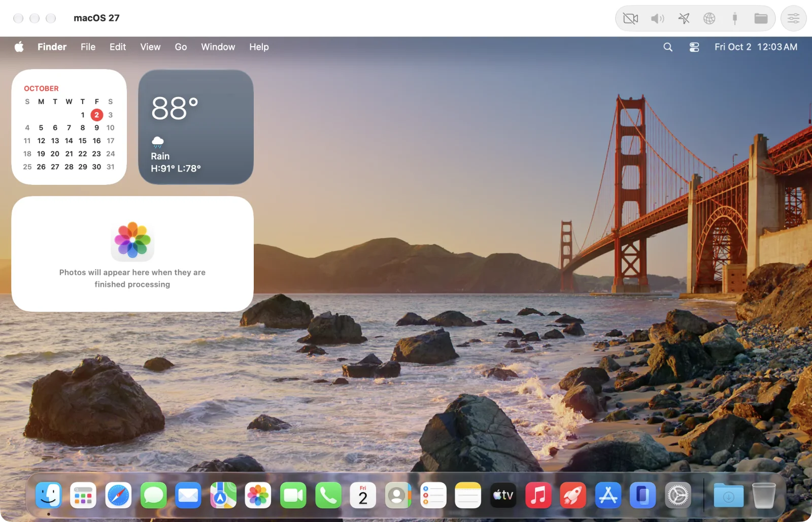Screen dimensions: 812x522
Task: Open VM settings sliders button
Action: tap(793, 19)
